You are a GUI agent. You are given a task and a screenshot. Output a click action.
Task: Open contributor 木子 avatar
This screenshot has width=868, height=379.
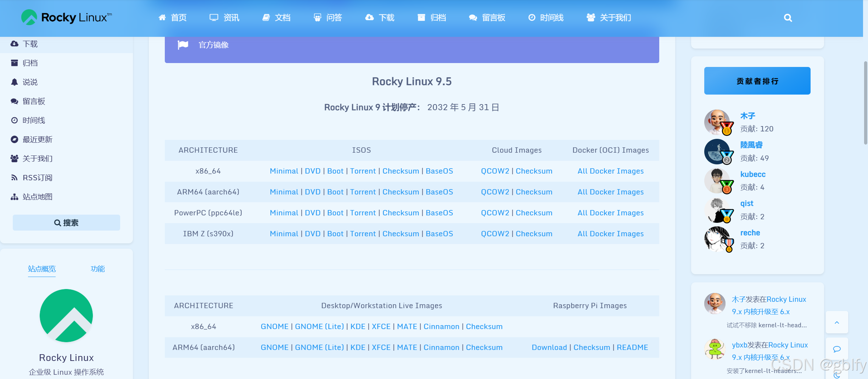pos(717,122)
